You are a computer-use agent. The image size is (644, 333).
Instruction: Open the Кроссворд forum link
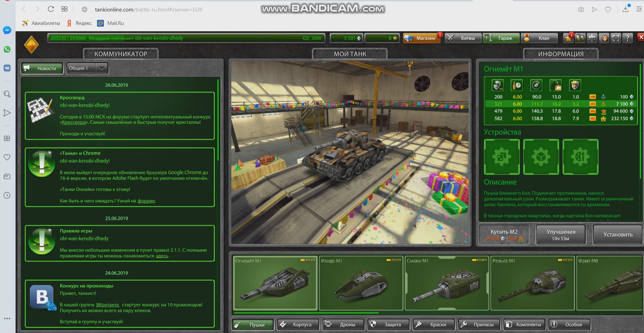[x=73, y=122]
